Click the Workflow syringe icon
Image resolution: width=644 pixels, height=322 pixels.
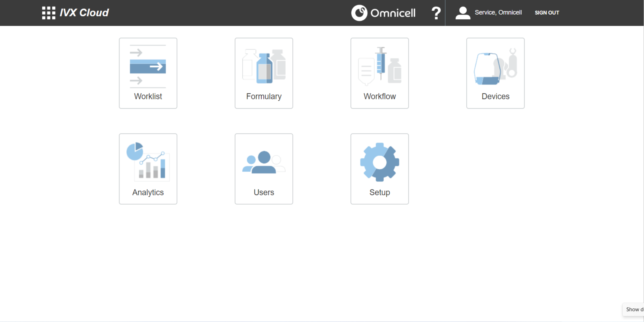click(380, 66)
